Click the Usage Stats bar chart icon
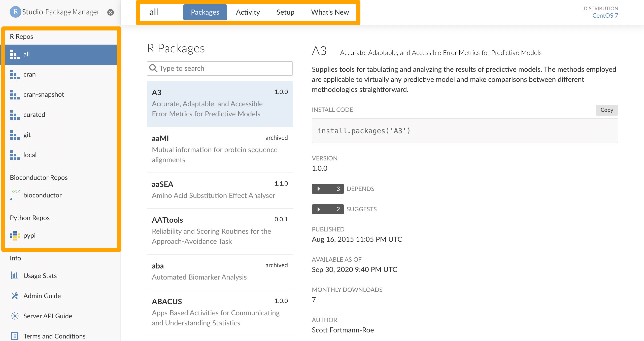644x341 pixels. pos(15,276)
